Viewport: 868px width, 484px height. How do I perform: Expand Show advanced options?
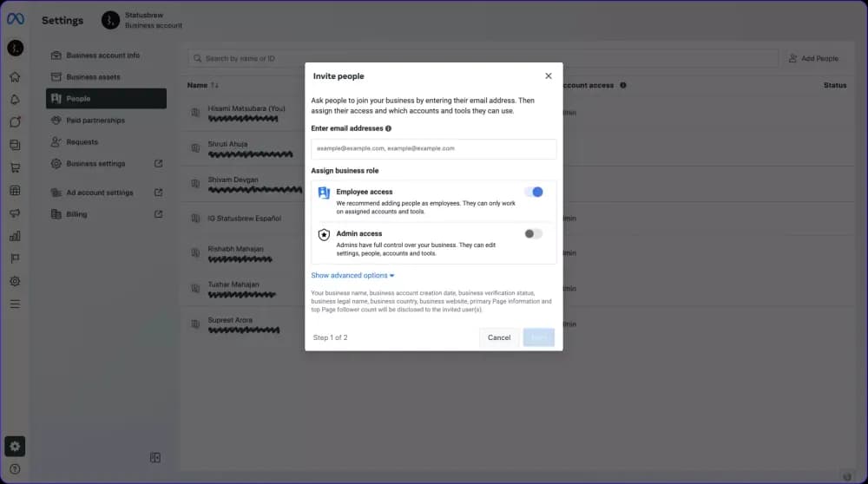(x=352, y=276)
